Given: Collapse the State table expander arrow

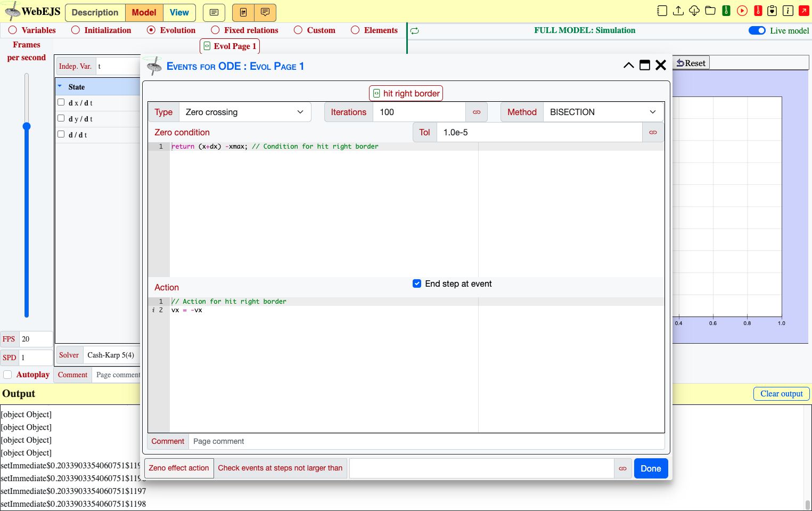Looking at the screenshot, I should point(60,86).
